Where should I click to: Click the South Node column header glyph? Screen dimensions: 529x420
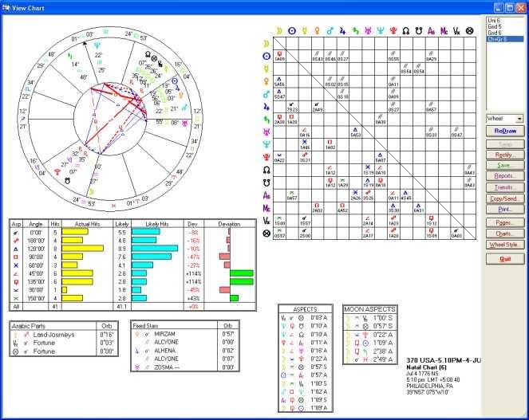[419, 31]
